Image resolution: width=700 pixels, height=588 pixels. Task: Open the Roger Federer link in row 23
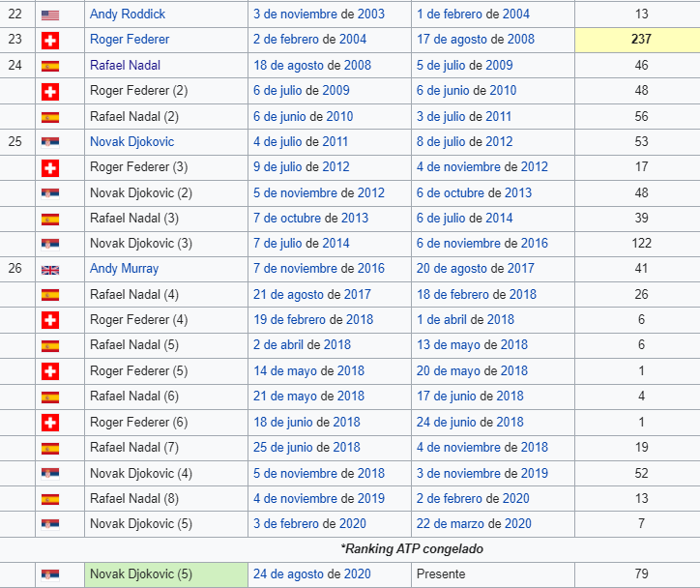pos(130,40)
